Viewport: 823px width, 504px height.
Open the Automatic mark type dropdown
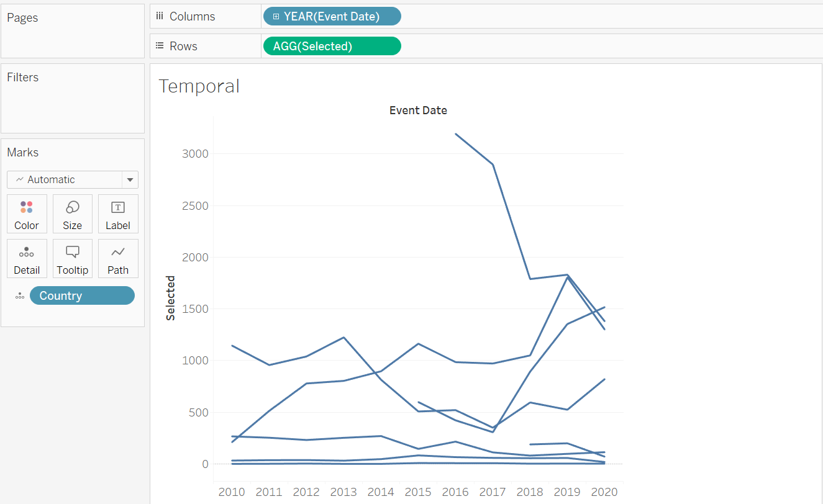click(x=66, y=179)
